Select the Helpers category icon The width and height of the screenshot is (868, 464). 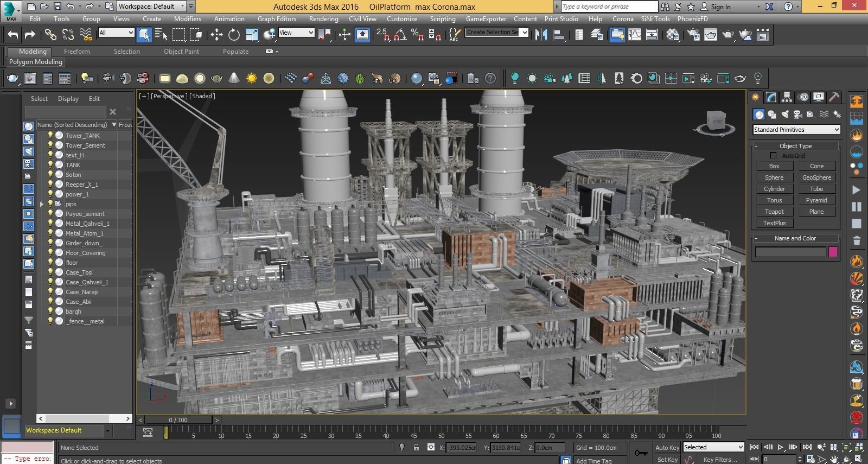[x=811, y=115]
